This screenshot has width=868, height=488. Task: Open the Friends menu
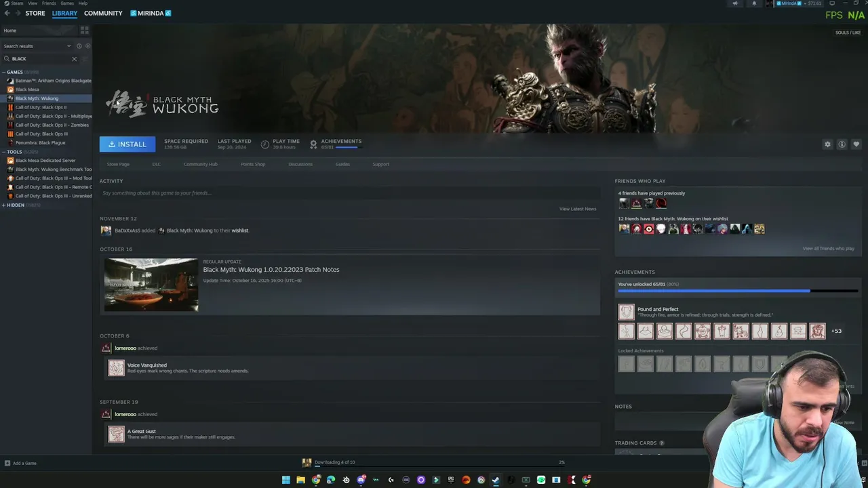49,3
